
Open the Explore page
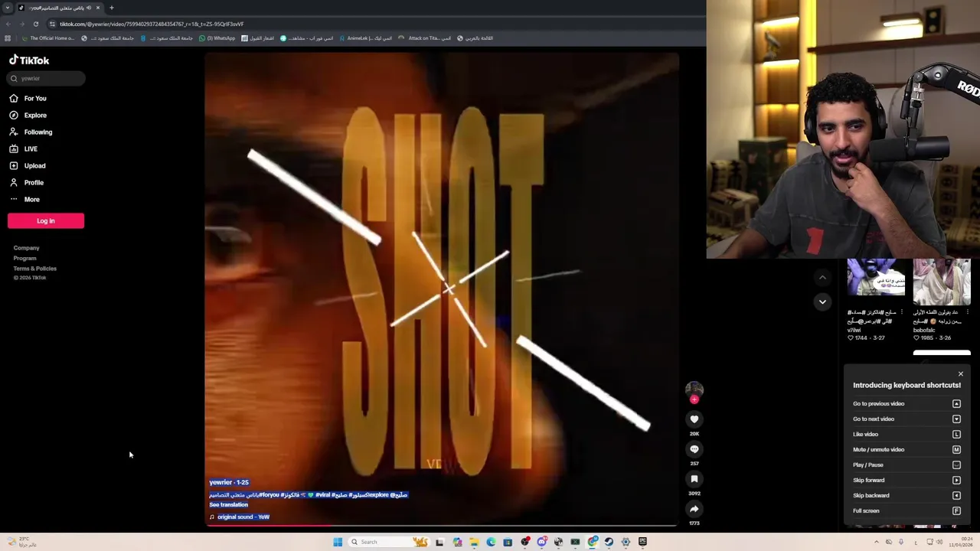point(28,115)
